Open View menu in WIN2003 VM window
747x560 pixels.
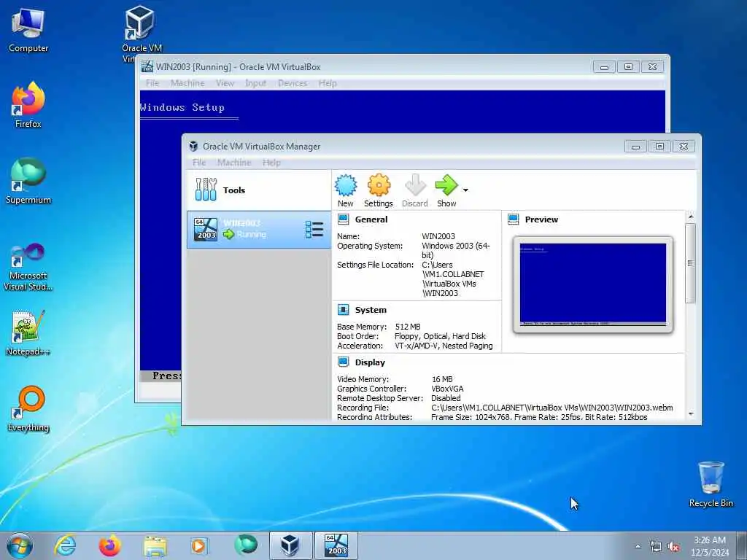(x=225, y=83)
